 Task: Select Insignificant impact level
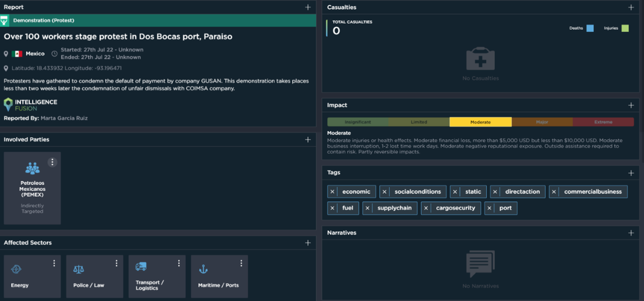point(358,122)
